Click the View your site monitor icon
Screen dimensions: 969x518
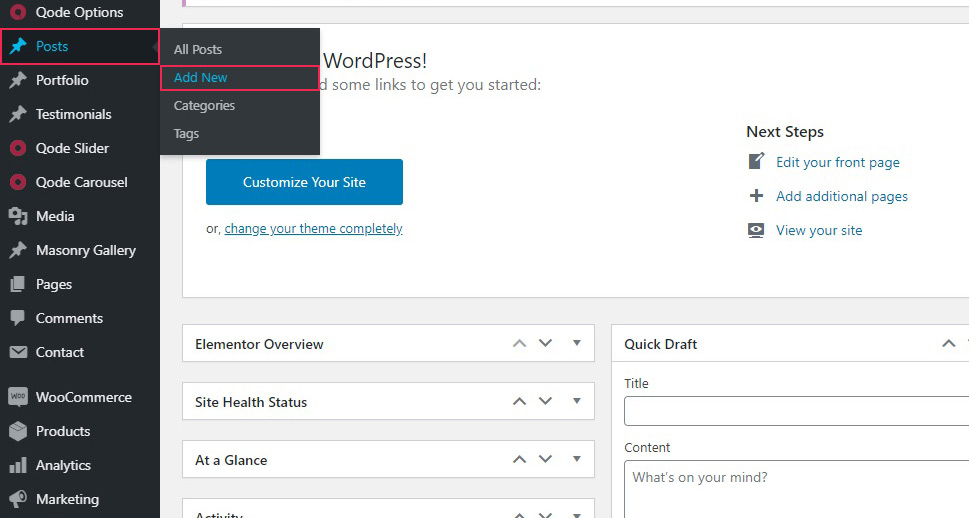pyautogui.click(x=756, y=230)
